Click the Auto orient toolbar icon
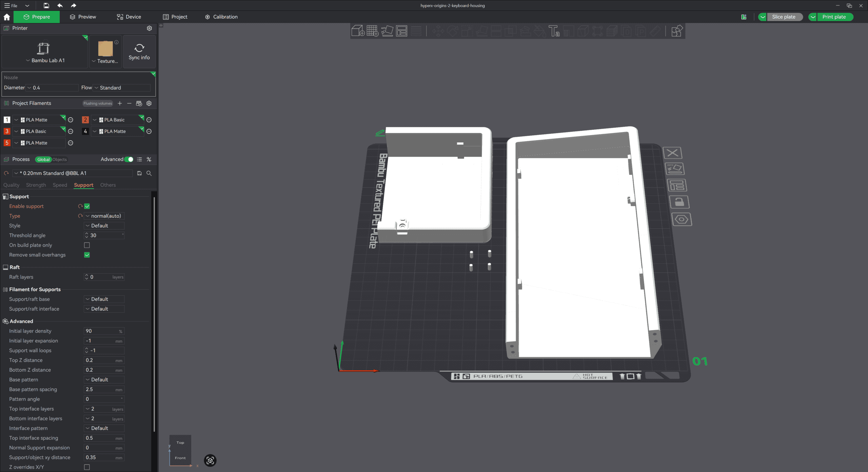The width and height of the screenshot is (868, 472). (387, 31)
